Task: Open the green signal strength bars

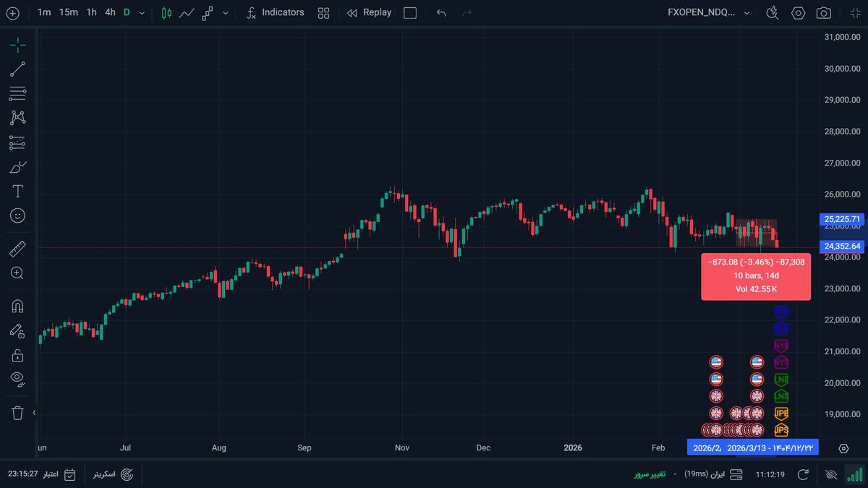Action: pos(855,474)
